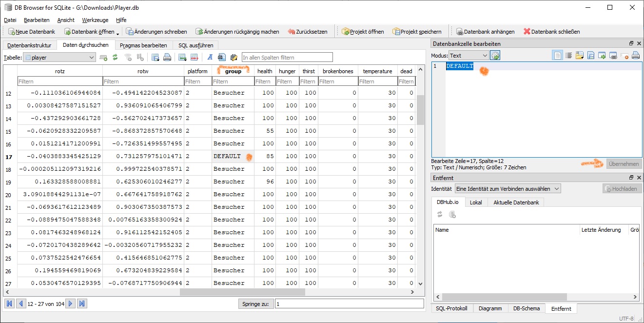Jump to the last table page
Image resolution: width=644 pixels, height=323 pixels.
(82, 303)
